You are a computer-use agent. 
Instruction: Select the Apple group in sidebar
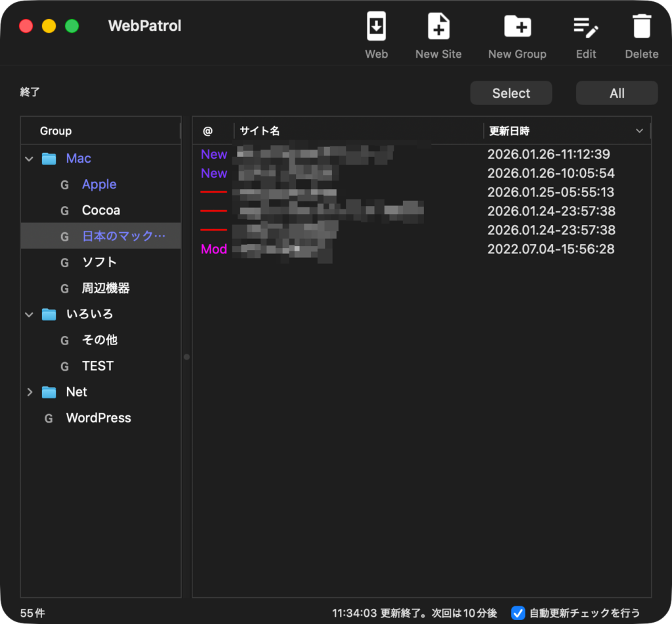pos(99,185)
